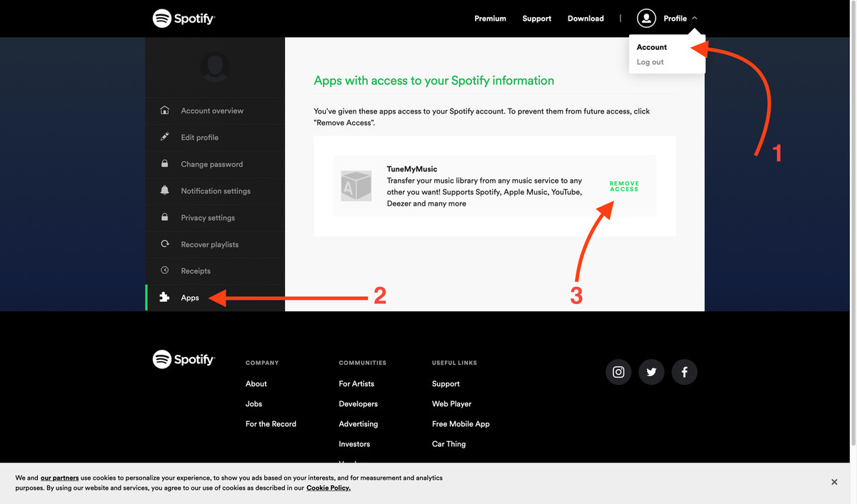Click the bell icon for Notification settings
The image size is (857, 504).
coord(165,191)
